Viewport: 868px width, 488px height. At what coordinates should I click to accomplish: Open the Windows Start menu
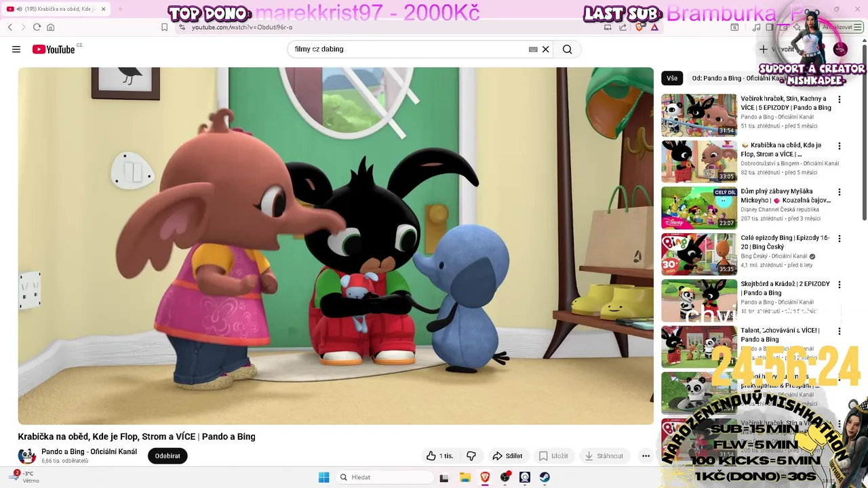point(323,477)
